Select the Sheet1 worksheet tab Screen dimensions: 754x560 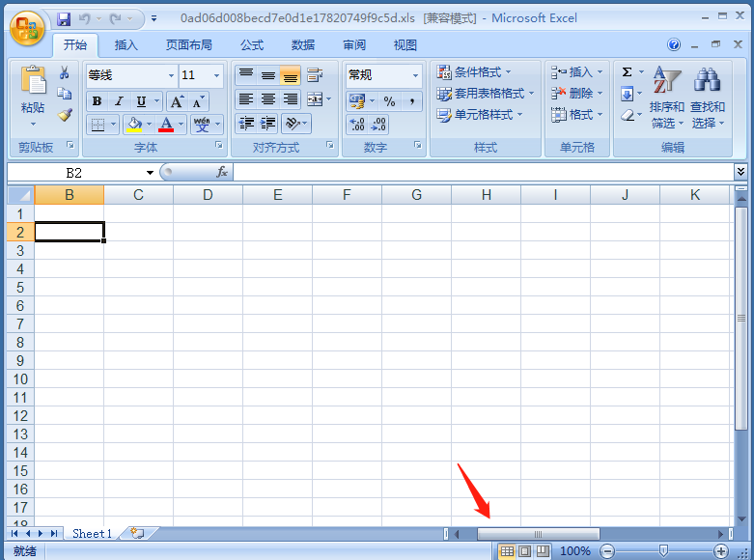92,533
